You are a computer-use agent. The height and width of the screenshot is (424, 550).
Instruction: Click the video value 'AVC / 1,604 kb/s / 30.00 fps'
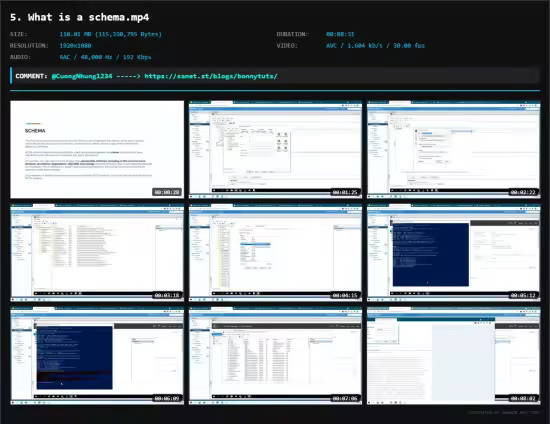coord(375,46)
